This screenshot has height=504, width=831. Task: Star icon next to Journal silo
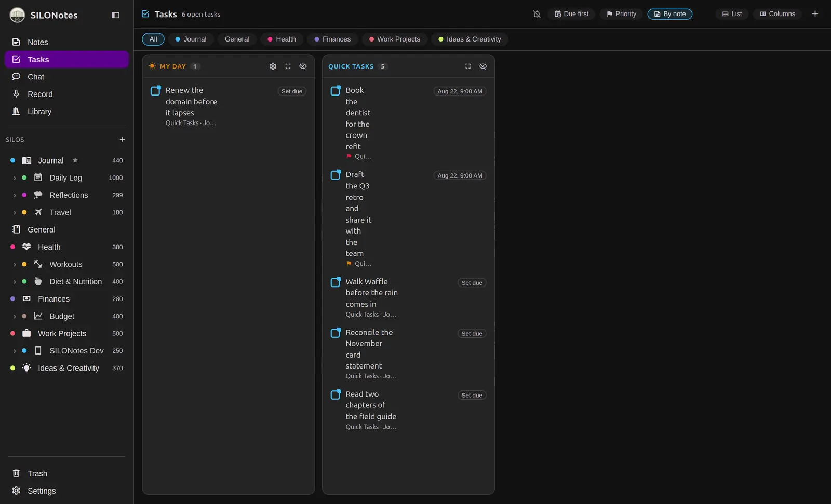tap(75, 160)
